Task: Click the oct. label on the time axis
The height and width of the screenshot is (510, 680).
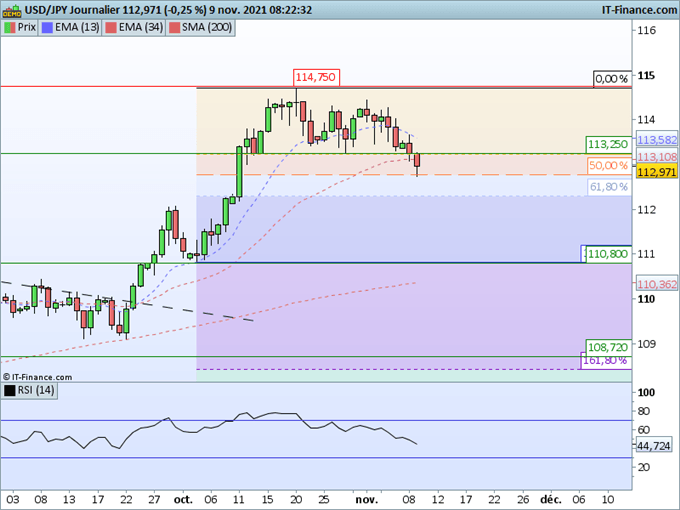Action: (x=183, y=500)
